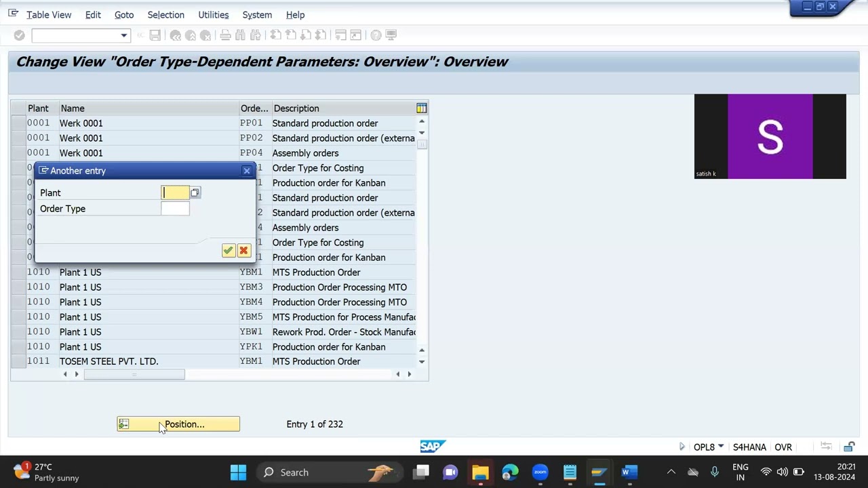Jump to Last Page via toolbar icon
The width and height of the screenshot is (868, 488).
pos(320,35)
